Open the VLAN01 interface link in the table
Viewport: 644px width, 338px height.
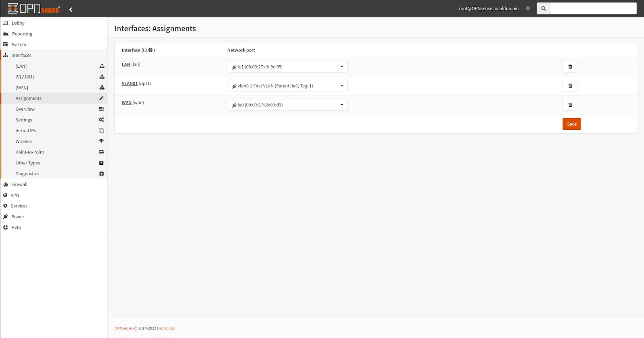coord(130,83)
